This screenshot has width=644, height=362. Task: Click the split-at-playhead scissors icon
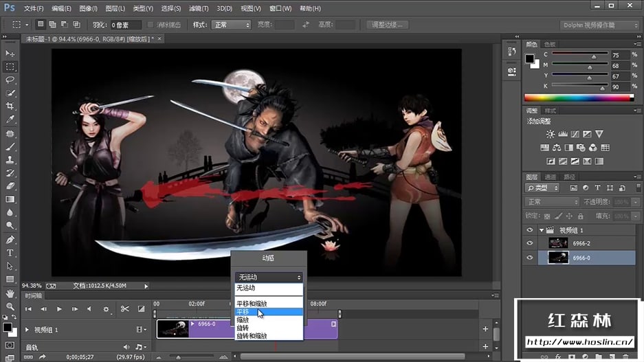pyautogui.click(x=125, y=308)
